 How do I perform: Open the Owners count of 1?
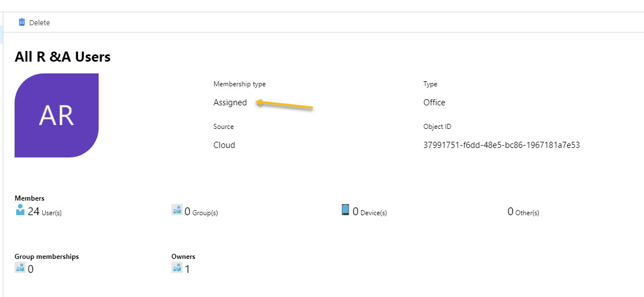click(x=187, y=270)
